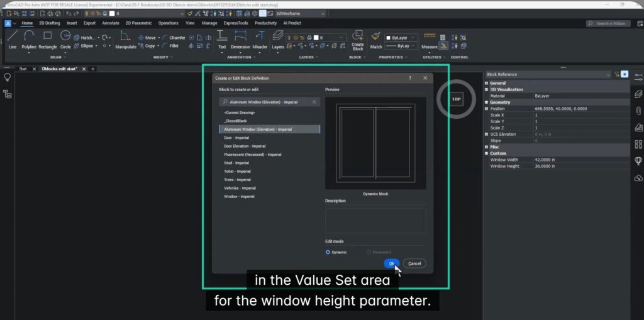Open the Block Reference selection dropdown
The image size is (644, 320).
(x=548, y=74)
